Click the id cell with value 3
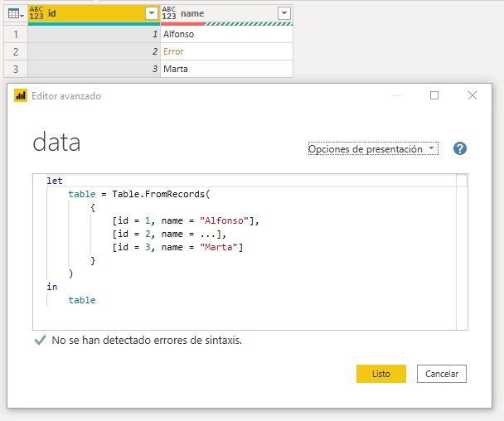 pos(94,69)
